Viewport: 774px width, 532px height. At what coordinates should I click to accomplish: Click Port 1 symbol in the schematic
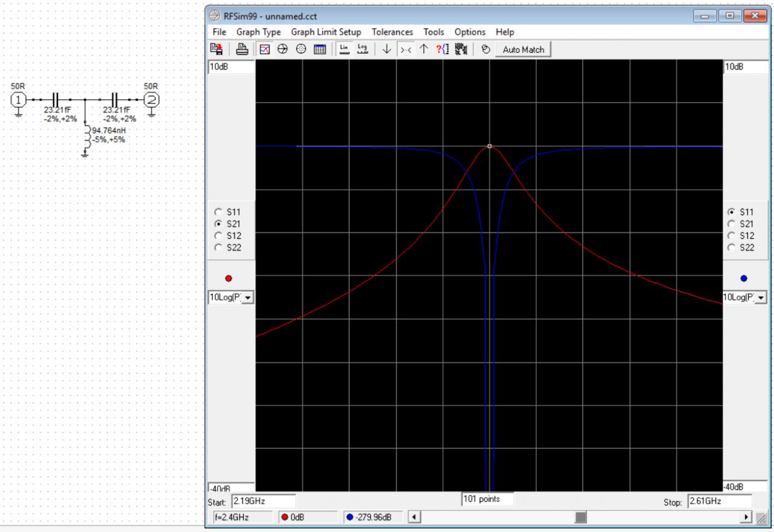pos(19,100)
